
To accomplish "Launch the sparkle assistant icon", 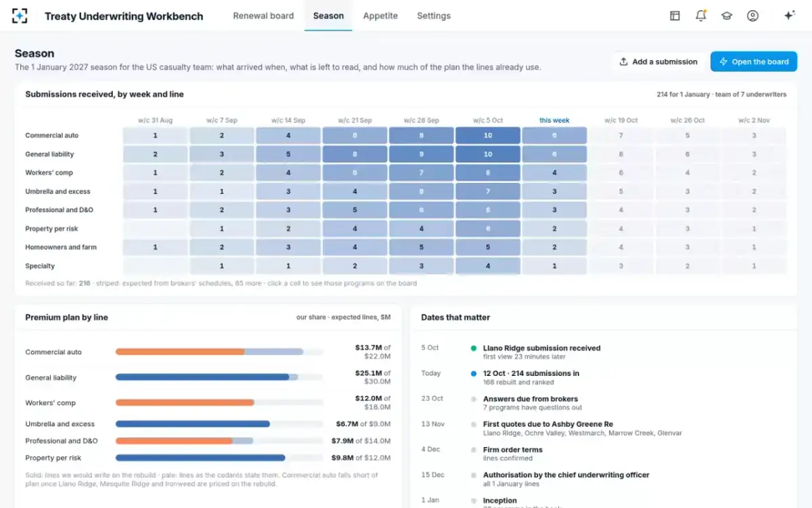I will coord(789,16).
